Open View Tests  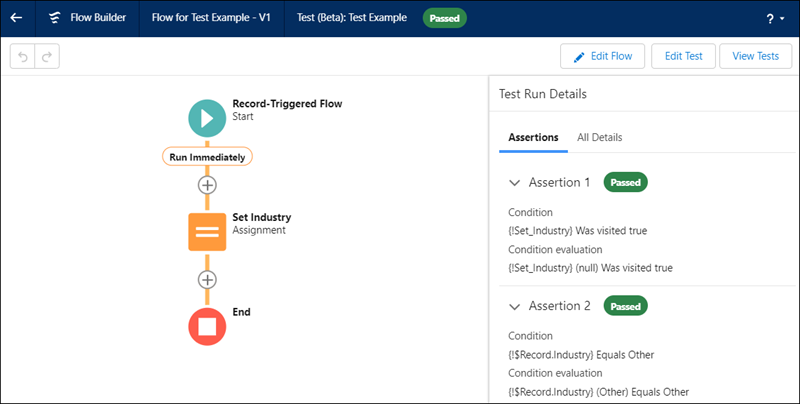pyautogui.click(x=755, y=57)
